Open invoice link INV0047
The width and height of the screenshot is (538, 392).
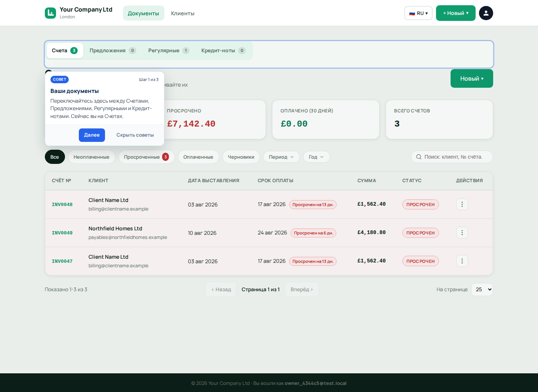click(62, 261)
